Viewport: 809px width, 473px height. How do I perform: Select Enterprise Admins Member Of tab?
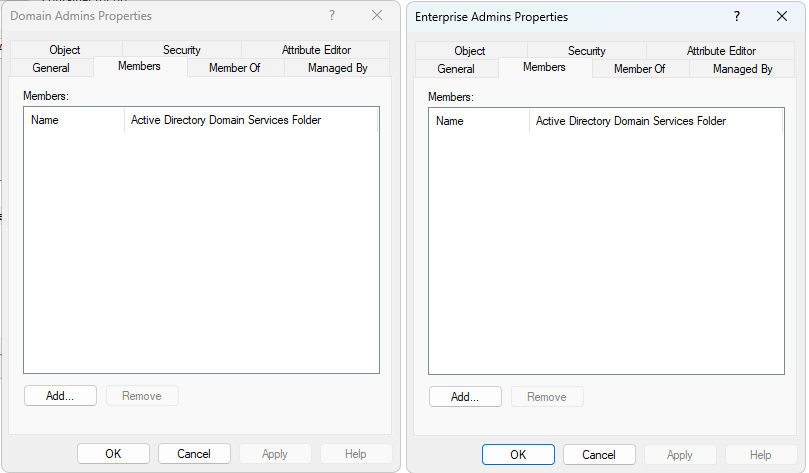click(640, 69)
